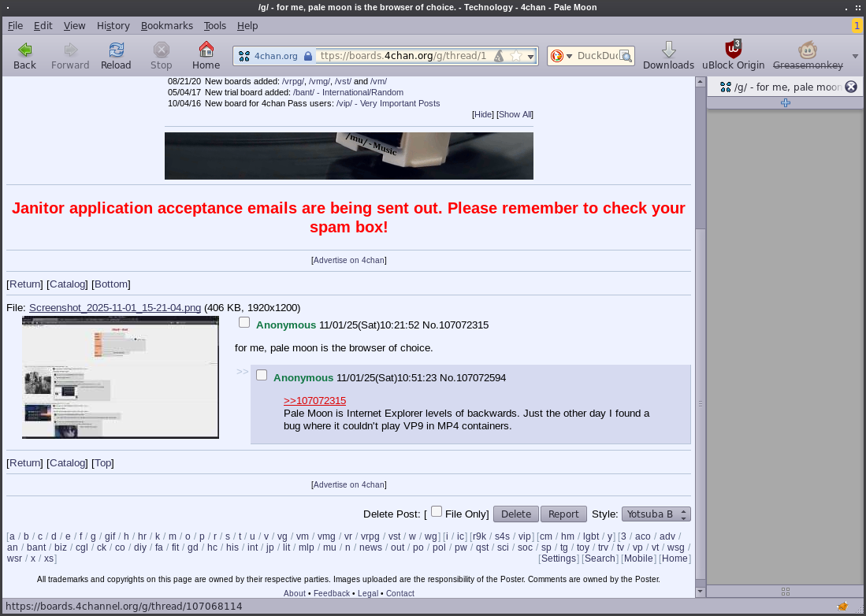This screenshot has height=616, width=866.
Task: Jump via the Top link
Action: pyautogui.click(x=102, y=462)
